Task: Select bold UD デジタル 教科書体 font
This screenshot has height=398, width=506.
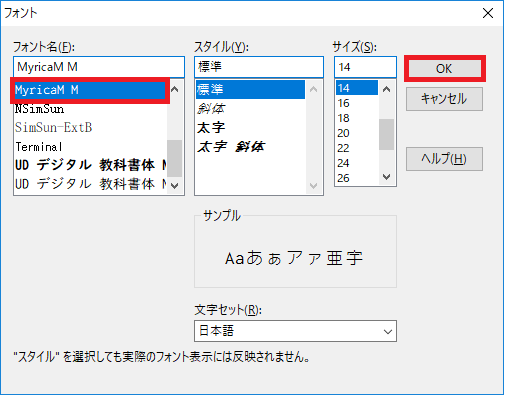Action: pyautogui.click(x=90, y=165)
